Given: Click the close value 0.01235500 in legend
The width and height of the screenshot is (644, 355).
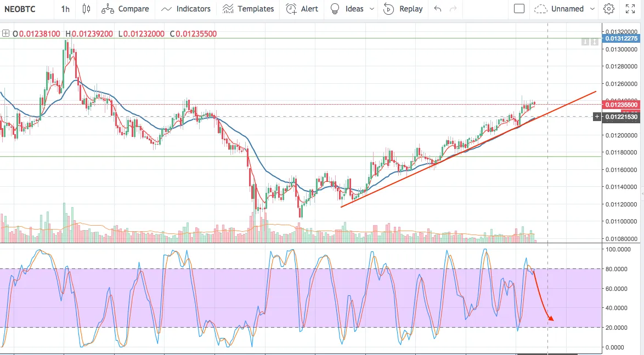Looking at the screenshot, I should click(196, 33).
